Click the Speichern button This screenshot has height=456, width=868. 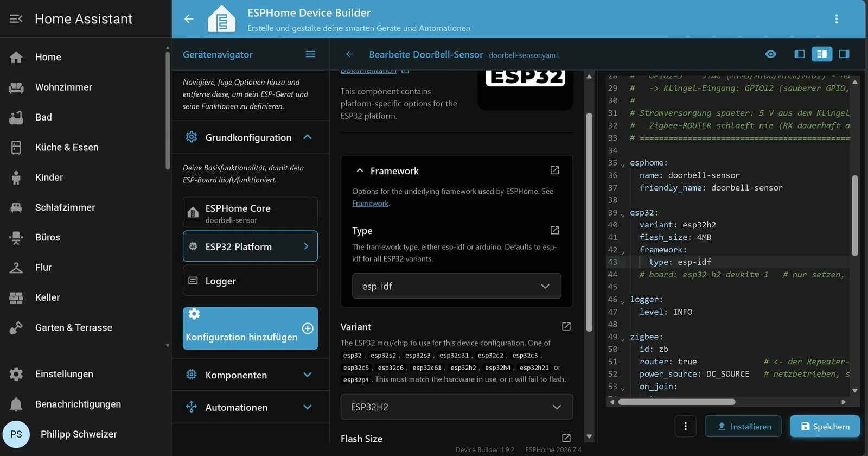pyautogui.click(x=825, y=427)
